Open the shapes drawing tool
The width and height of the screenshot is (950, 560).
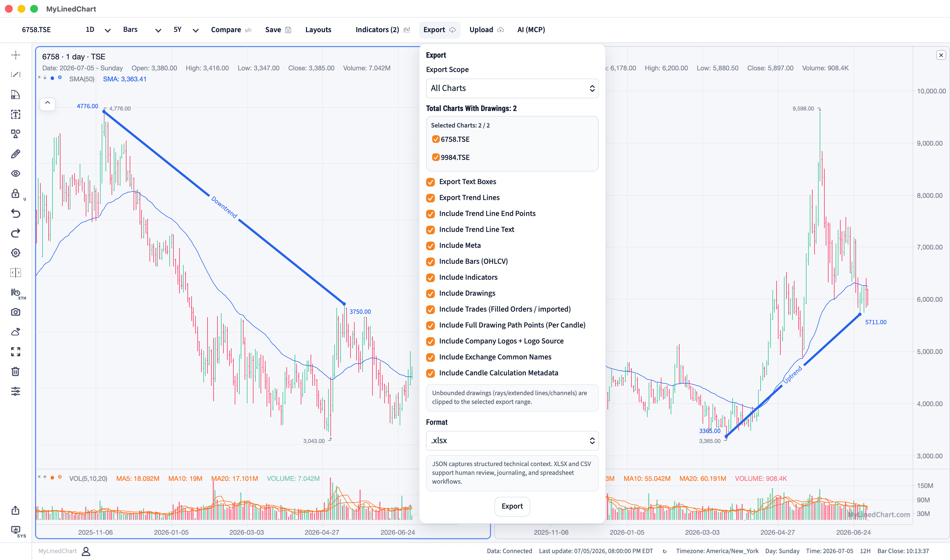[x=15, y=134]
